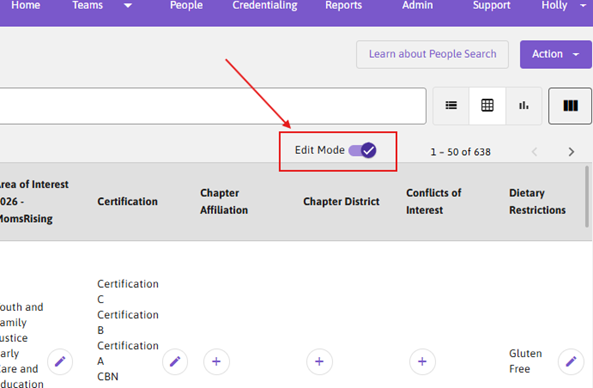Add Conflicts of Interest plus icon
The height and width of the screenshot is (388, 593).
tap(422, 362)
